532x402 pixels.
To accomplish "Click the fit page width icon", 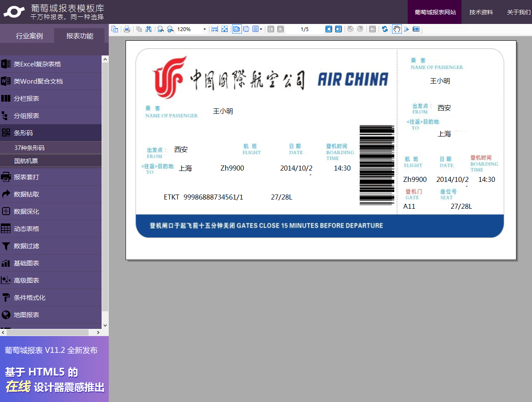I will pos(215,29).
